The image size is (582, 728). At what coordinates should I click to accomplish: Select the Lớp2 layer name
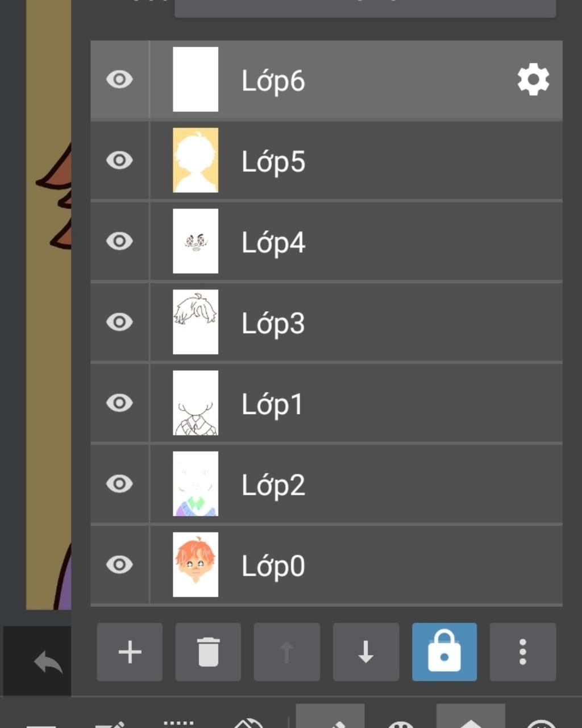(x=273, y=485)
